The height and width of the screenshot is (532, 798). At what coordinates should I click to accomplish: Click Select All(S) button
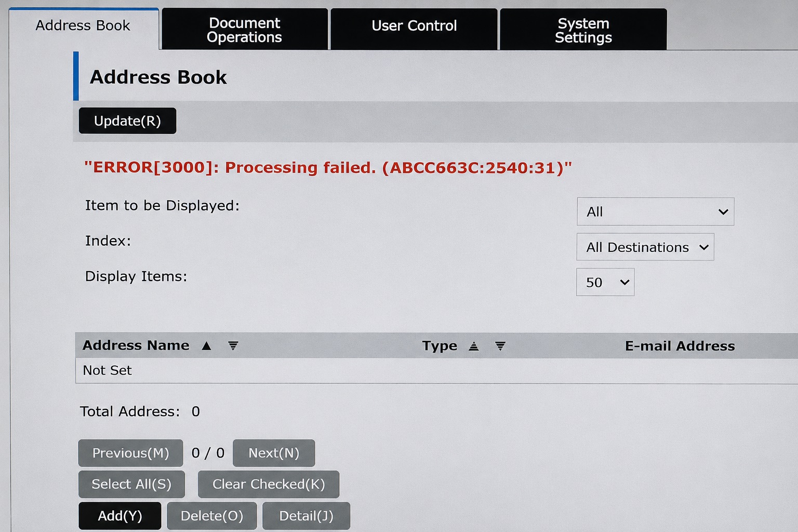pos(131,484)
